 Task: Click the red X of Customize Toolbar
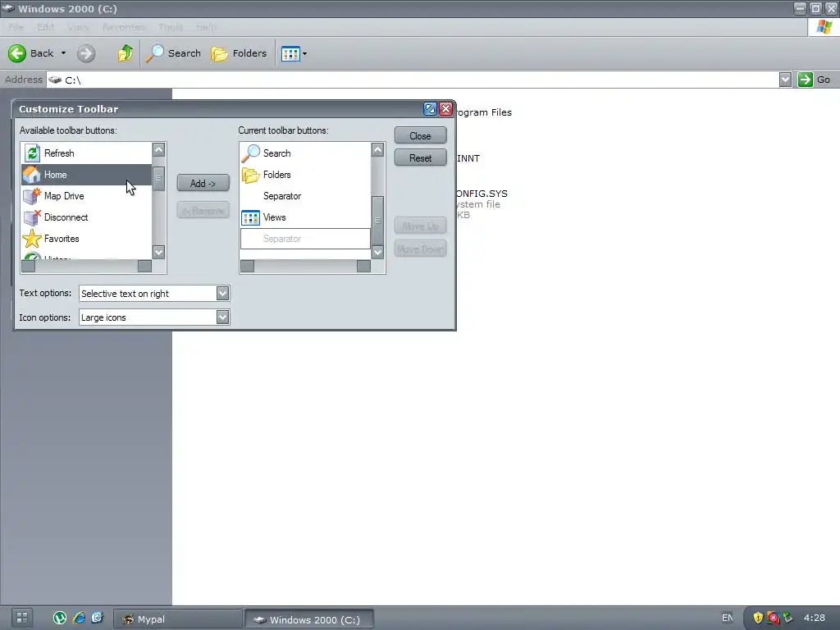point(445,109)
